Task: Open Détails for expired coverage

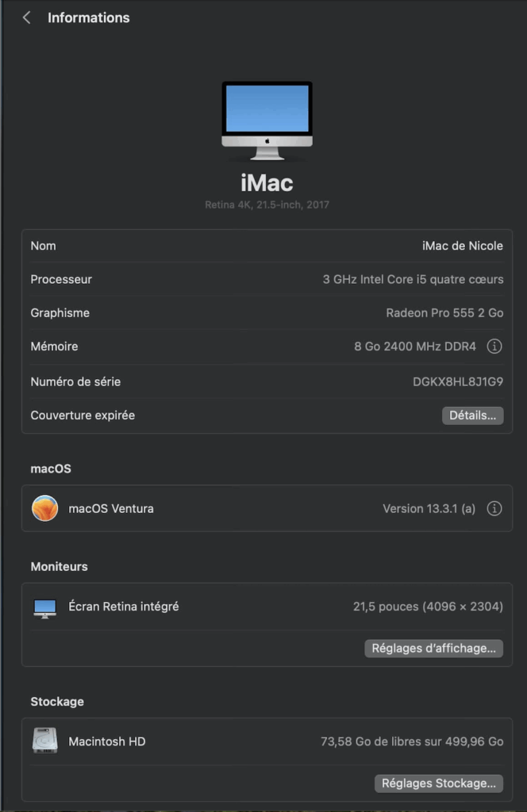Action: (472, 416)
